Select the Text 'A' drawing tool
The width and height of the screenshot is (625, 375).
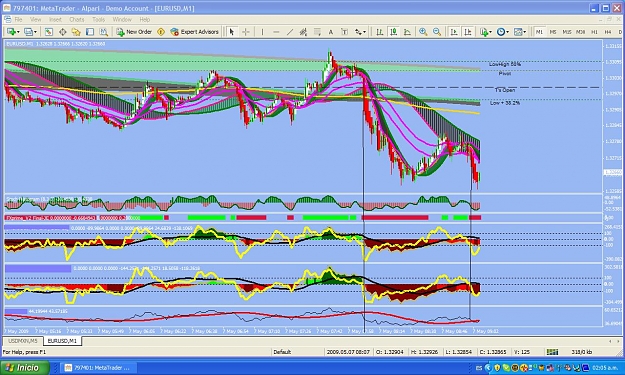(x=330, y=32)
